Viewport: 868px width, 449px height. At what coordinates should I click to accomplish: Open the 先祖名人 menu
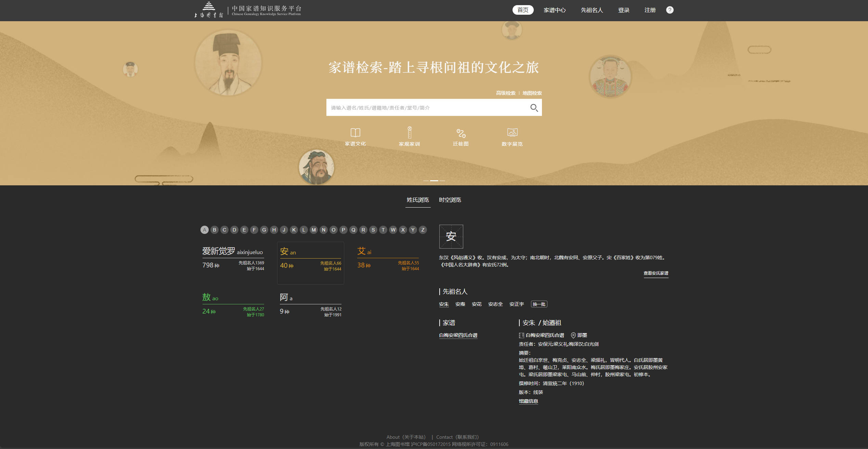tap(592, 10)
